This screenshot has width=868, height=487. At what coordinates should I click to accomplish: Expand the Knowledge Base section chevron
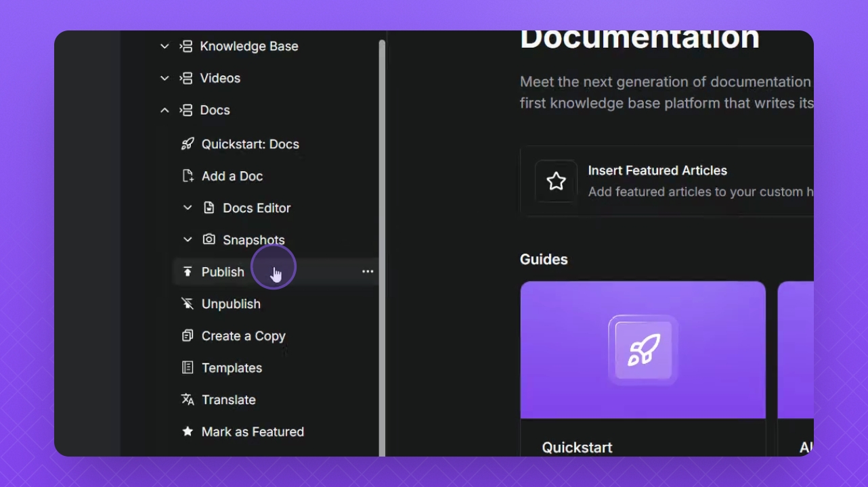[x=165, y=46]
